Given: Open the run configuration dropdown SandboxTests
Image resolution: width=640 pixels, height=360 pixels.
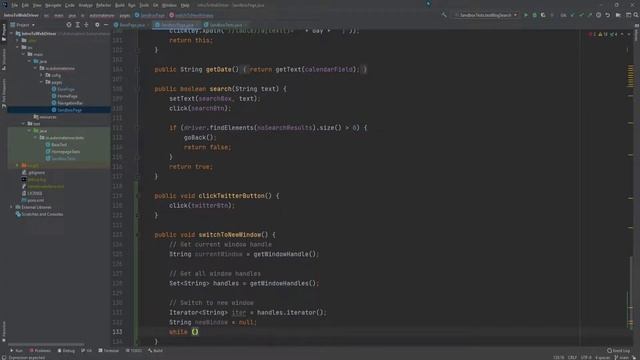Looking at the screenshot, I should tap(486, 15).
